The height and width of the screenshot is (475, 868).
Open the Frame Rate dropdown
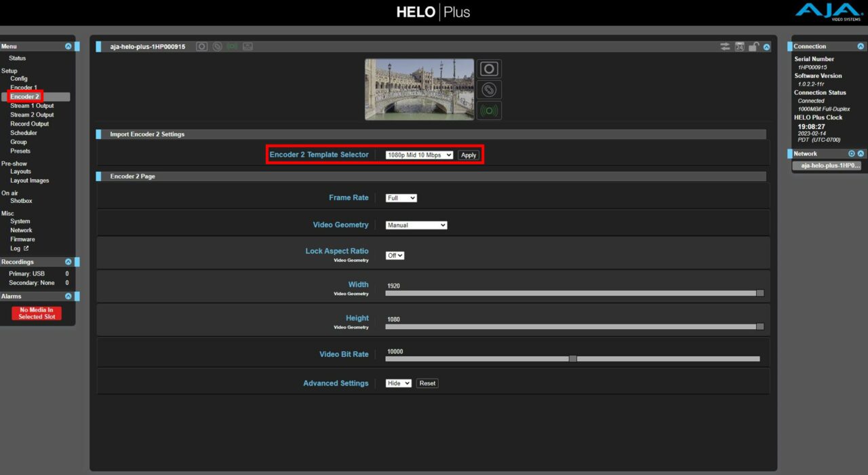[401, 198]
